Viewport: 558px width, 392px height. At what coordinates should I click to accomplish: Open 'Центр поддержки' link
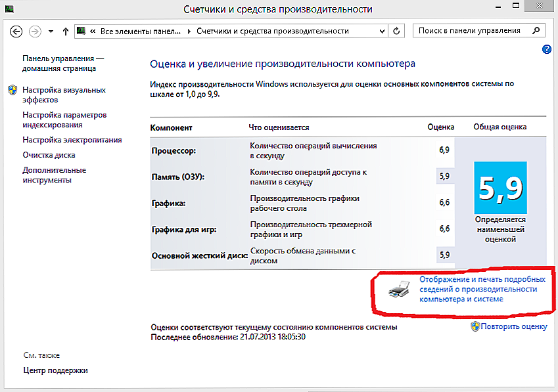(x=55, y=370)
